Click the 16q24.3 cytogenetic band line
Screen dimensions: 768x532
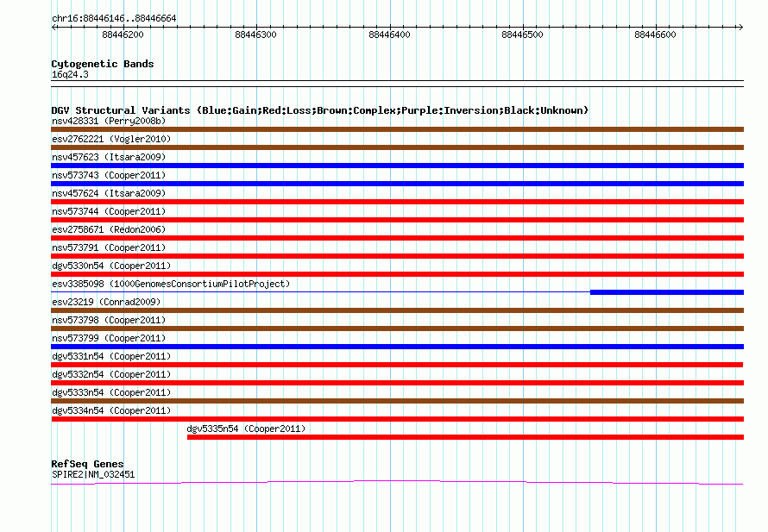click(x=397, y=84)
